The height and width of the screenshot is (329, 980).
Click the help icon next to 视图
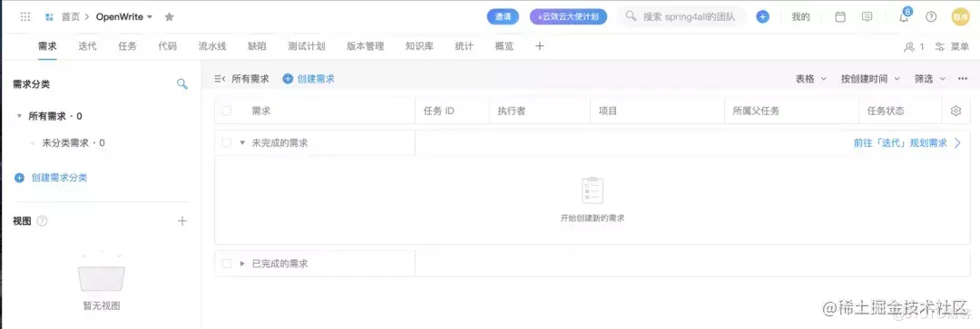[43, 221]
